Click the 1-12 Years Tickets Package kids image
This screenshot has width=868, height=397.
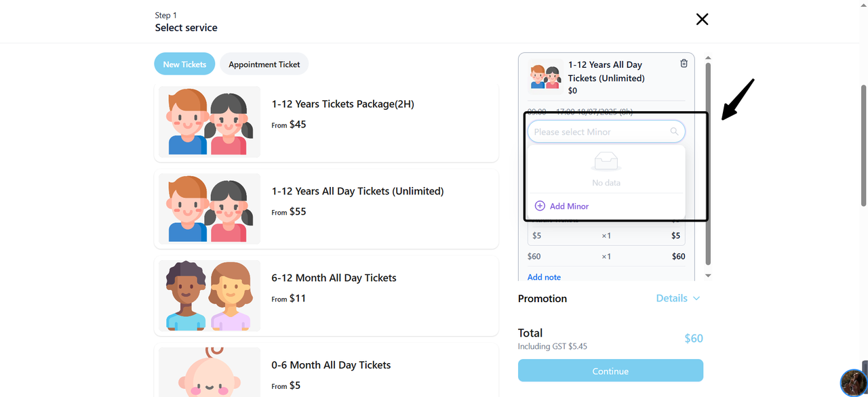coord(210,123)
